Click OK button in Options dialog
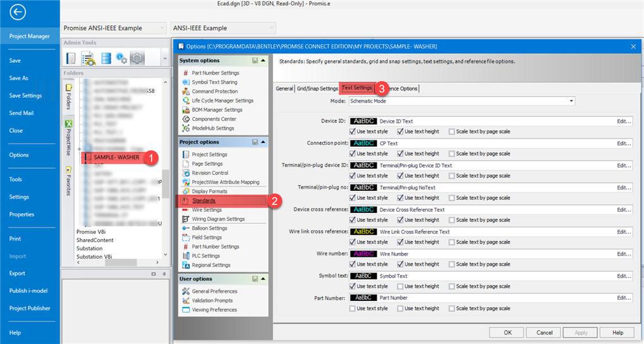This screenshot has width=644, height=344. coord(507,333)
